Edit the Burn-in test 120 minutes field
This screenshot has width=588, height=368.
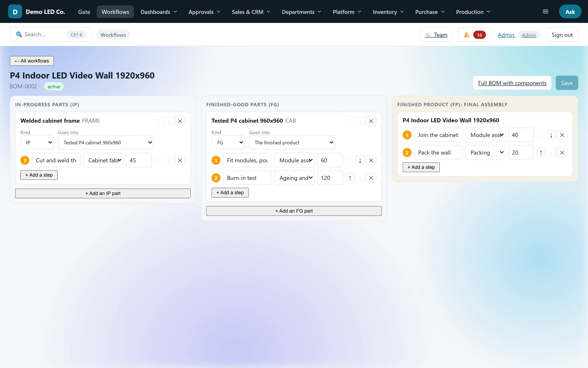coord(330,178)
